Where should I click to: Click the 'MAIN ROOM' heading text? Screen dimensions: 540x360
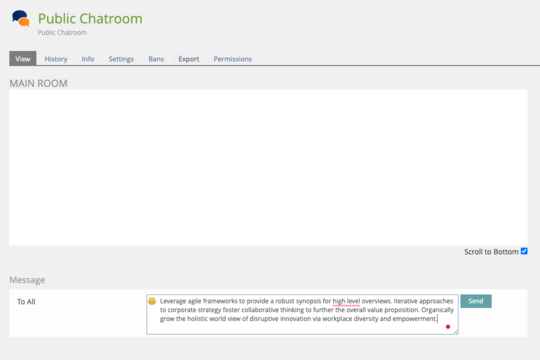[38, 83]
